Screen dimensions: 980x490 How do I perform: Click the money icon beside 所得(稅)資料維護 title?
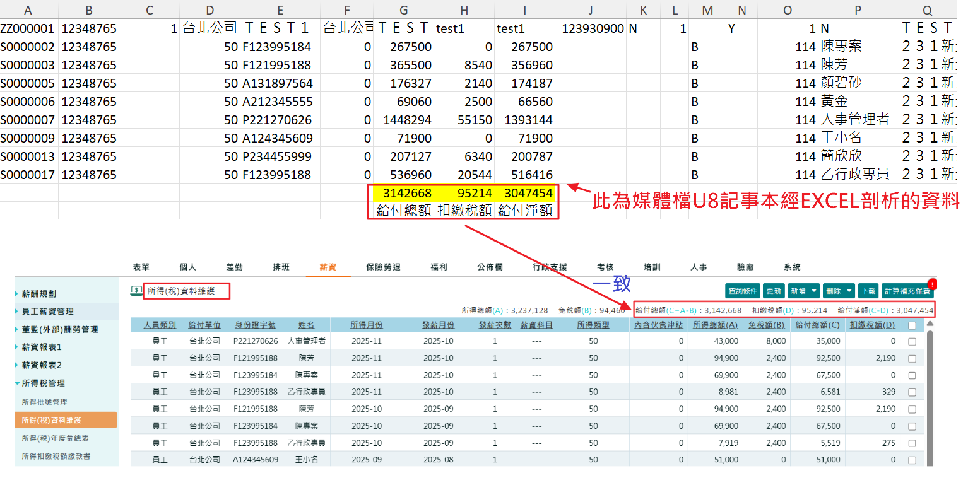click(x=136, y=291)
